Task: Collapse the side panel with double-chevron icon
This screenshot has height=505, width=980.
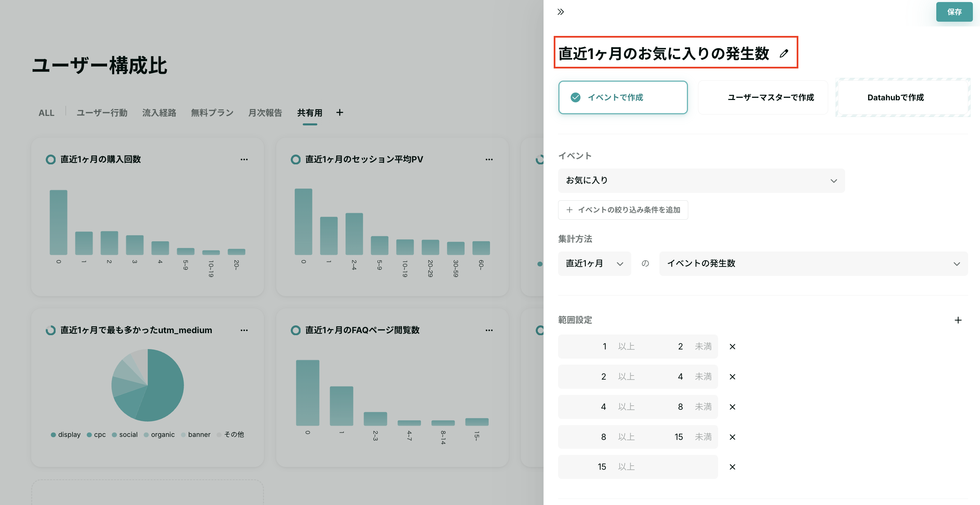Action: coord(560,12)
